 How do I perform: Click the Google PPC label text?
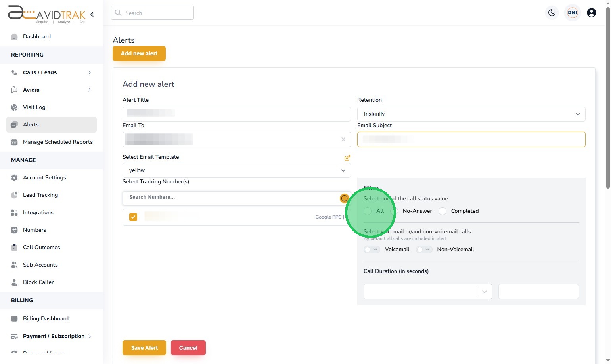tap(328, 217)
